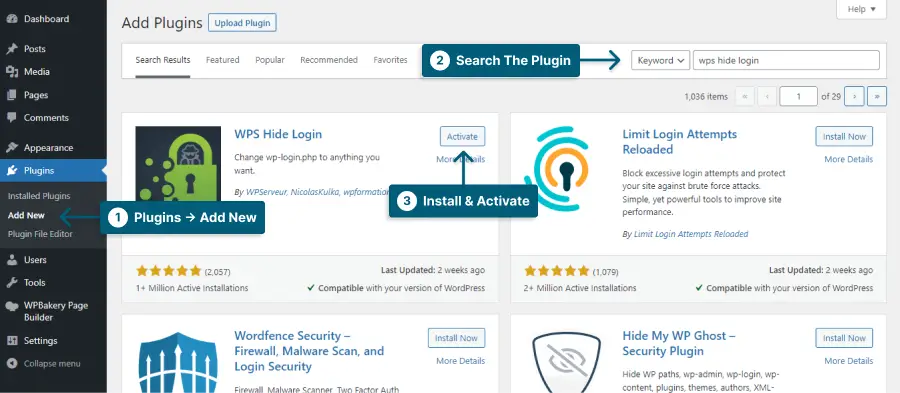Open Limit Login Attempts Reloaded title link
The width and height of the screenshot is (900, 393).
(x=680, y=142)
